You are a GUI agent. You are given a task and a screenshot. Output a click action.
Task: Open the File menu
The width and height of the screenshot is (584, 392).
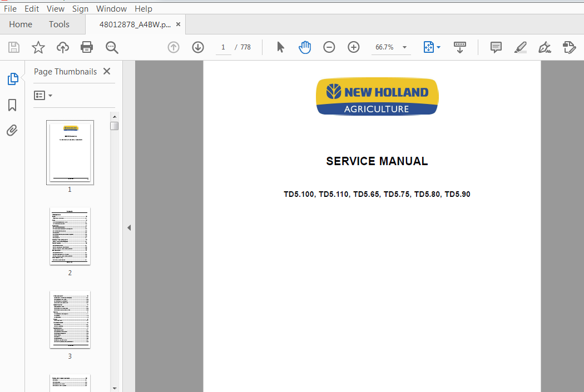pos(10,8)
